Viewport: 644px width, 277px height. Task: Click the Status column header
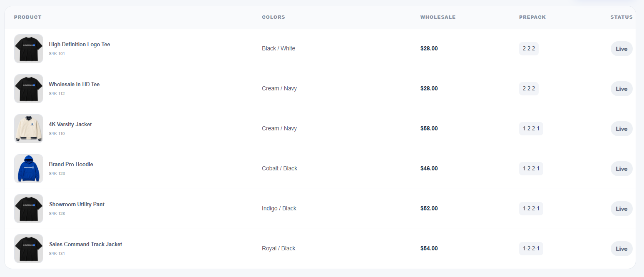(x=622, y=17)
